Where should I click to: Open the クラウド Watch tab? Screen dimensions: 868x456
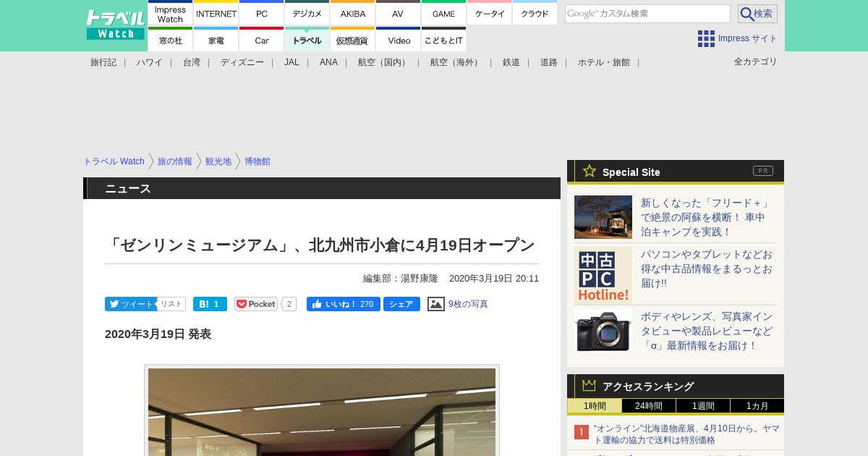(535, 13)
